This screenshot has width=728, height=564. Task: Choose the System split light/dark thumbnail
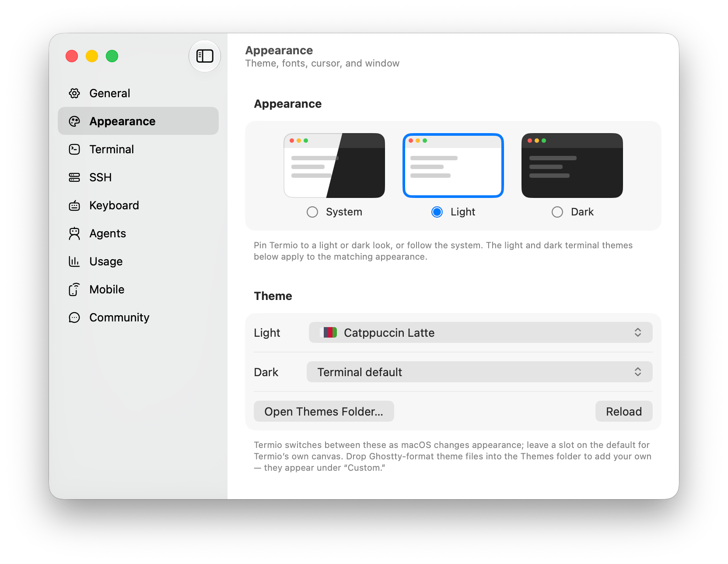[334, 166]
